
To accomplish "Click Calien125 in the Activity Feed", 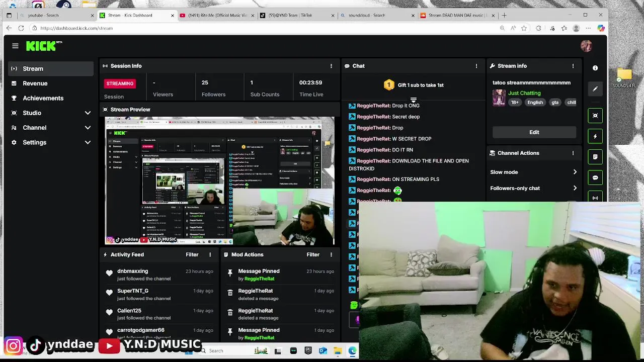I will point(129,311).
